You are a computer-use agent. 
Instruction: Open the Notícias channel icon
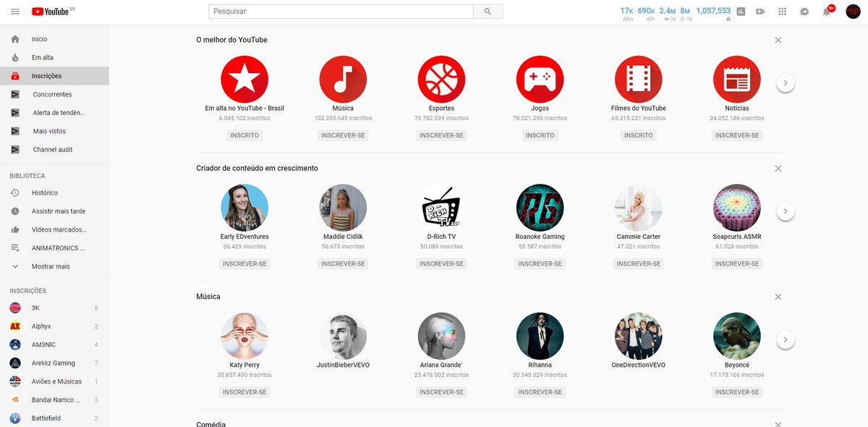pyautogui.click(x=736, y=79)
